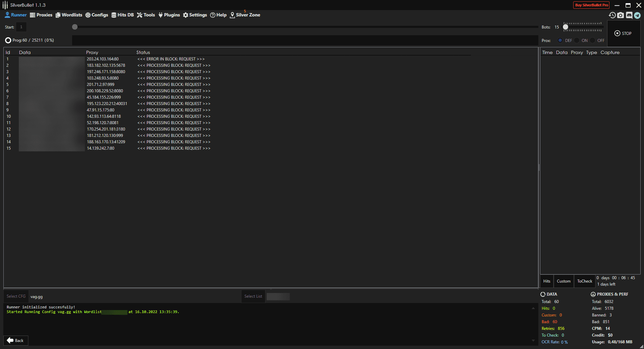Select proxy cell 183.182.102.135:5678
The image size is (644, 349).
click(106, 65)
